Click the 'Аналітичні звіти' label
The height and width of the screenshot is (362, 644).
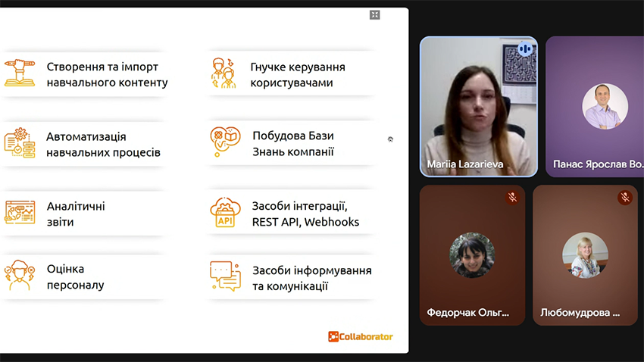[x=76, y=214]
